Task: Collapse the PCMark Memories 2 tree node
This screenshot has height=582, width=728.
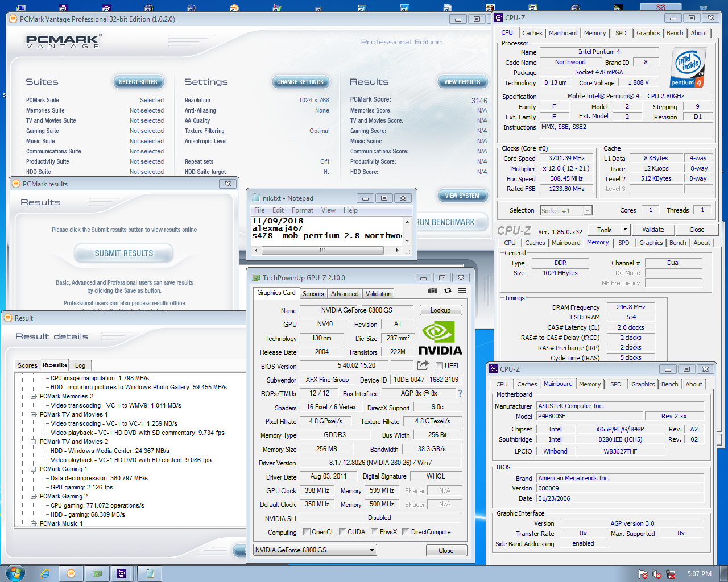Action: click(x=34, y=396)
